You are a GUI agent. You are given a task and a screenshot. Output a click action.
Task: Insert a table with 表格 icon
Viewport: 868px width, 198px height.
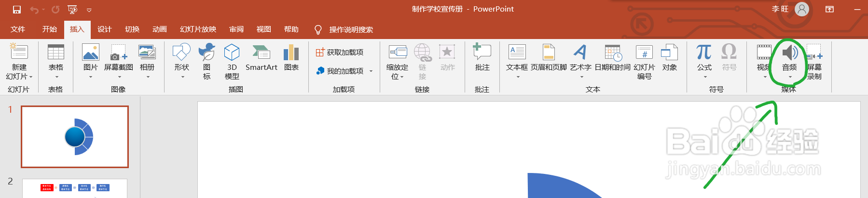pyautogui.click(x=56, y=52)
